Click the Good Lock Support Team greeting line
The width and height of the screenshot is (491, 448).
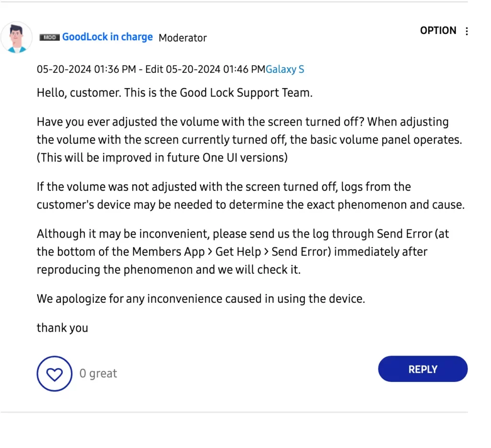click(175, 93)
